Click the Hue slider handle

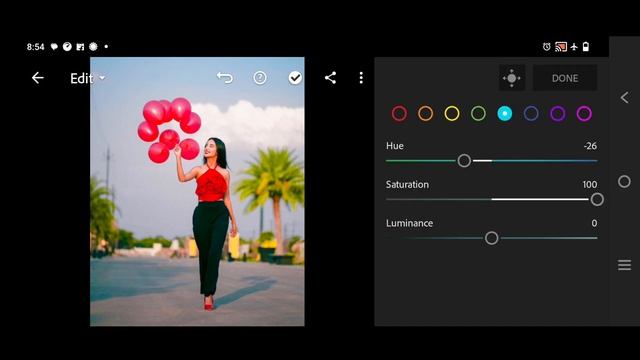point(464,161)
